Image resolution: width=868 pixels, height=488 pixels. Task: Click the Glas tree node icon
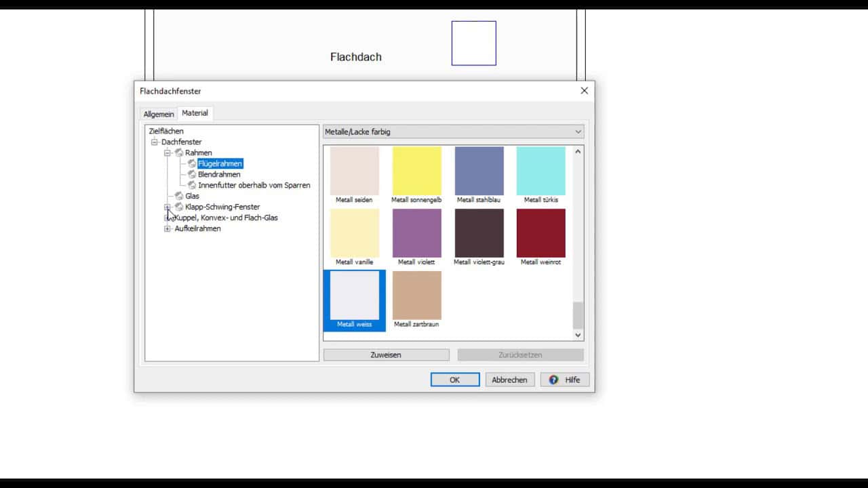click(179, 196)
